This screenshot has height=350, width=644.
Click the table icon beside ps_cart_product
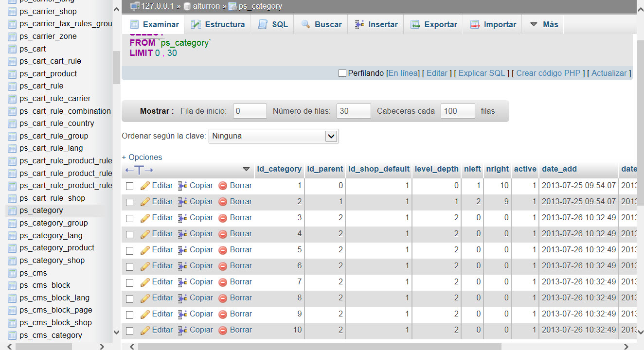tap(12, 74)
